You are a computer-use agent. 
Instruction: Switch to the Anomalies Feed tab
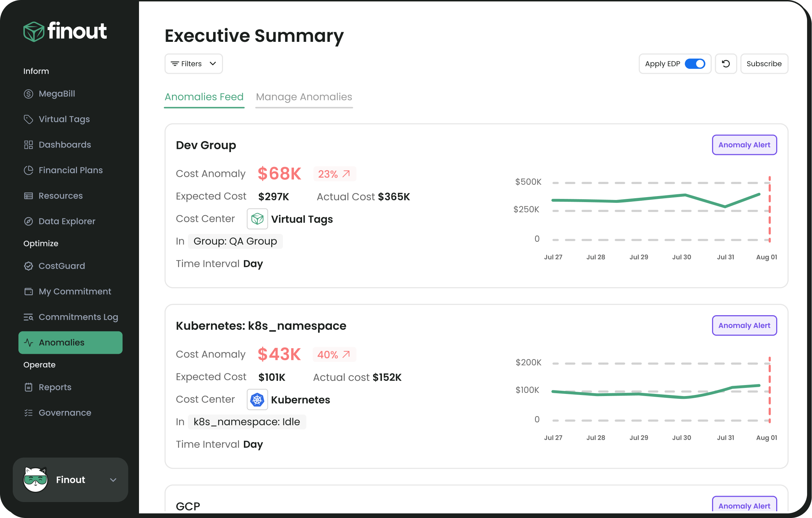point(204,97)
